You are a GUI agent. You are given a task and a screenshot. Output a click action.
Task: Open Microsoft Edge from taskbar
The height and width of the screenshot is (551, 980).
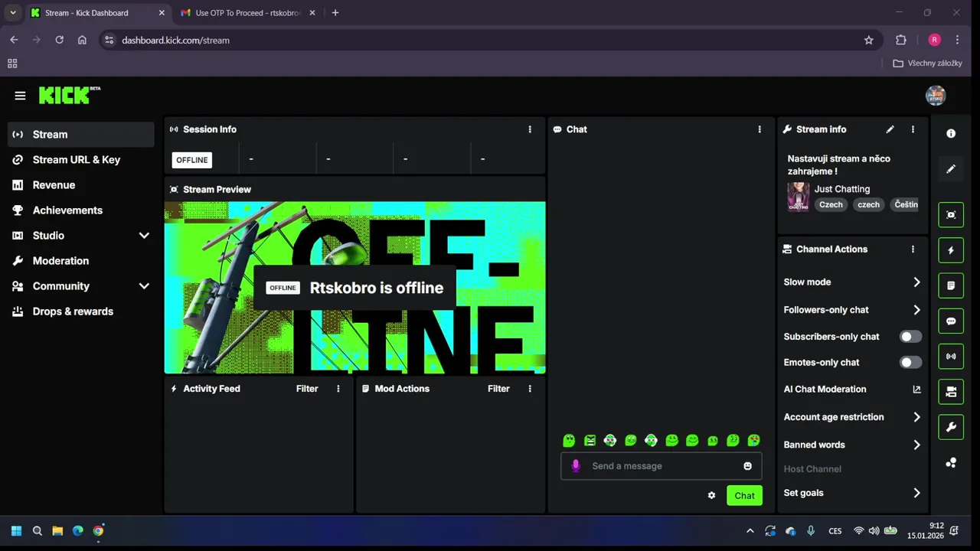point(78,530)
